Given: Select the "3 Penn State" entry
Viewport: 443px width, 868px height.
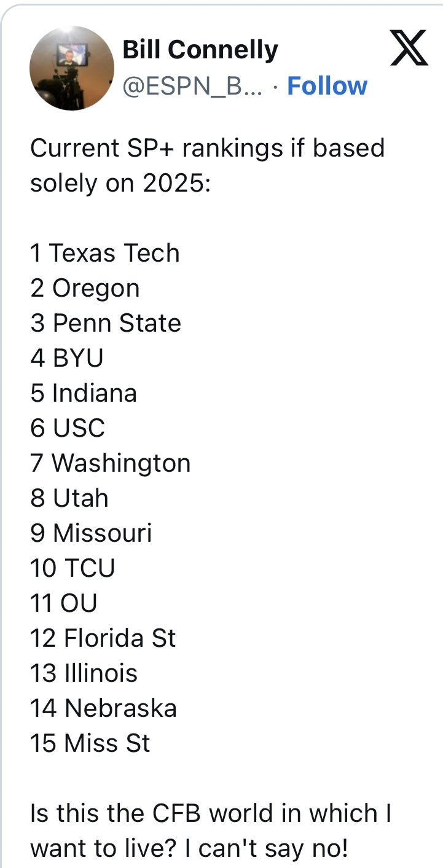Looking at the screenshot, I should click(106, 323).
